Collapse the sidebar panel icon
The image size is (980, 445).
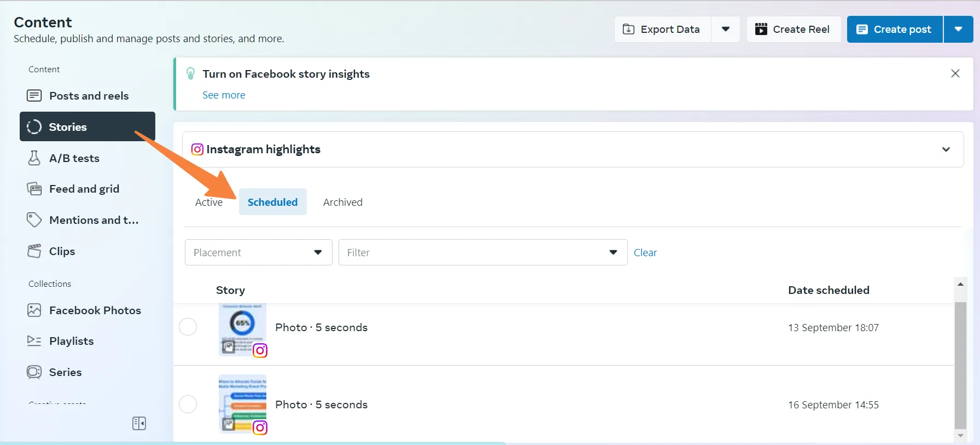coord(139,423)
